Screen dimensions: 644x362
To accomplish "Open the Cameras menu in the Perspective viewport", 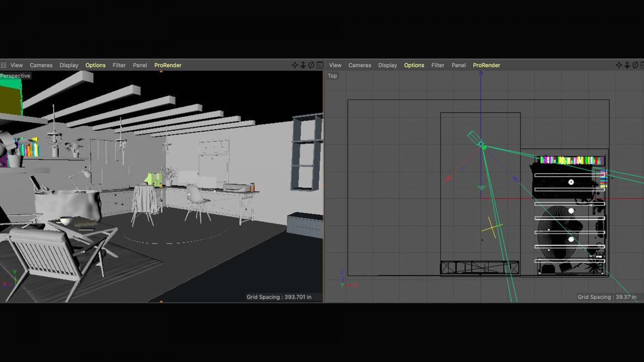I will point(41,65).
